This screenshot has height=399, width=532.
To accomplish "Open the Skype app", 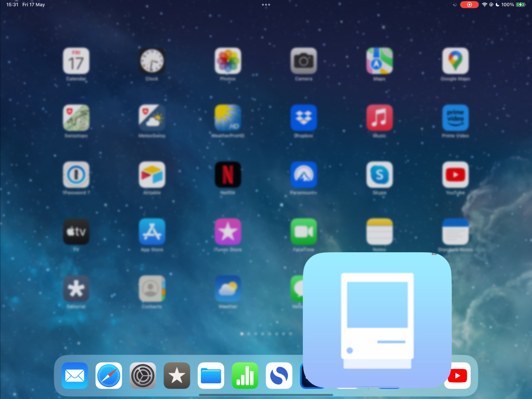I will (x=380, y=175).
